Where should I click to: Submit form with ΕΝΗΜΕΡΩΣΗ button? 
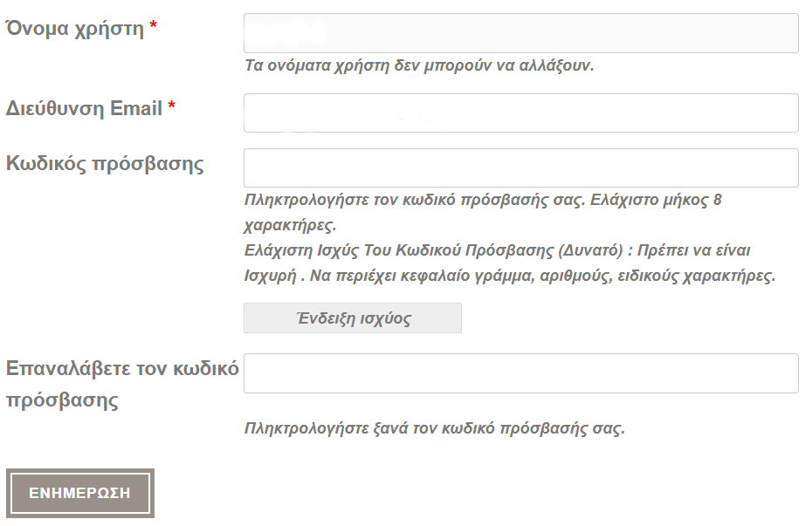[x=80, y=493]
